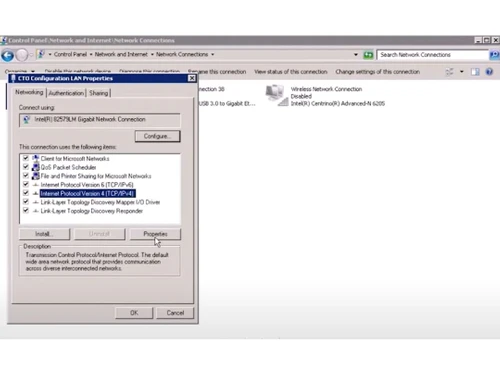Select Link-Layer Topology Discovery Mapper I/O Driver
Screen dimensions: 500x375
tap(100, 202)
